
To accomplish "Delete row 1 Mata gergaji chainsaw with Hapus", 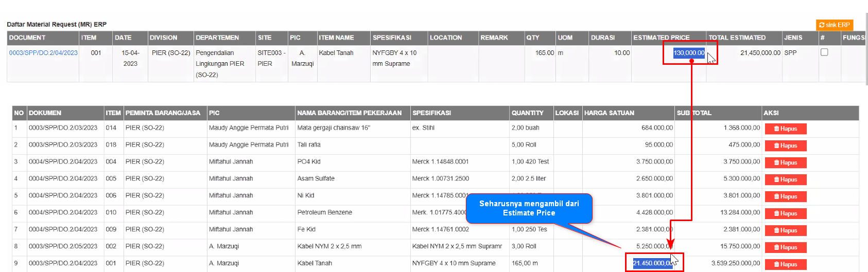I will [x=785, y=129].
